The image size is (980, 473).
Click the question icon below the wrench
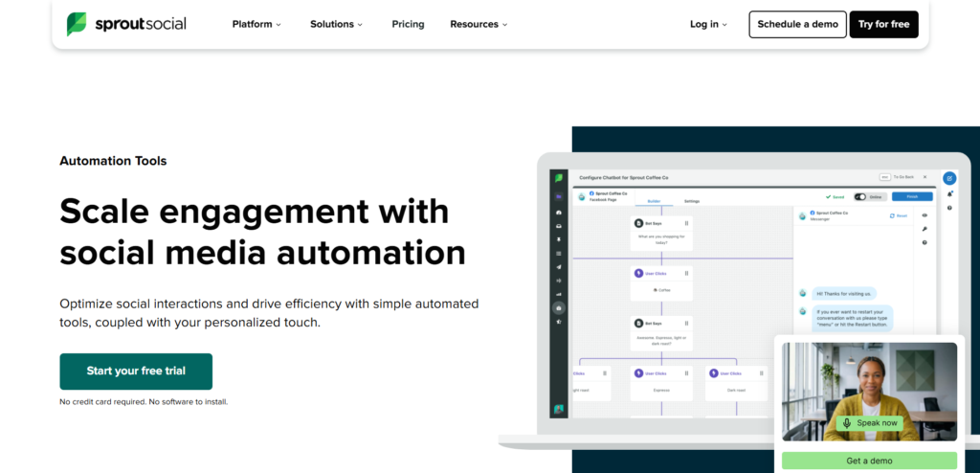point(924,242)
